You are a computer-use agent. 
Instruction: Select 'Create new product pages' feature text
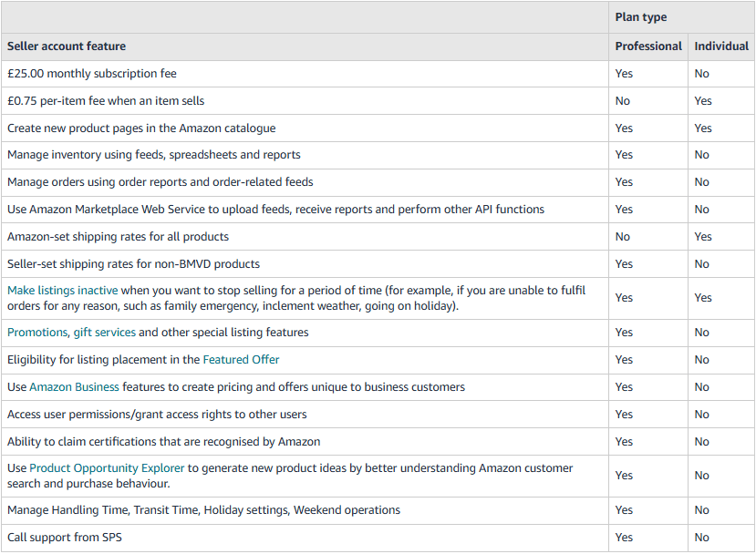pyautogui.click(x=141, y=128)
